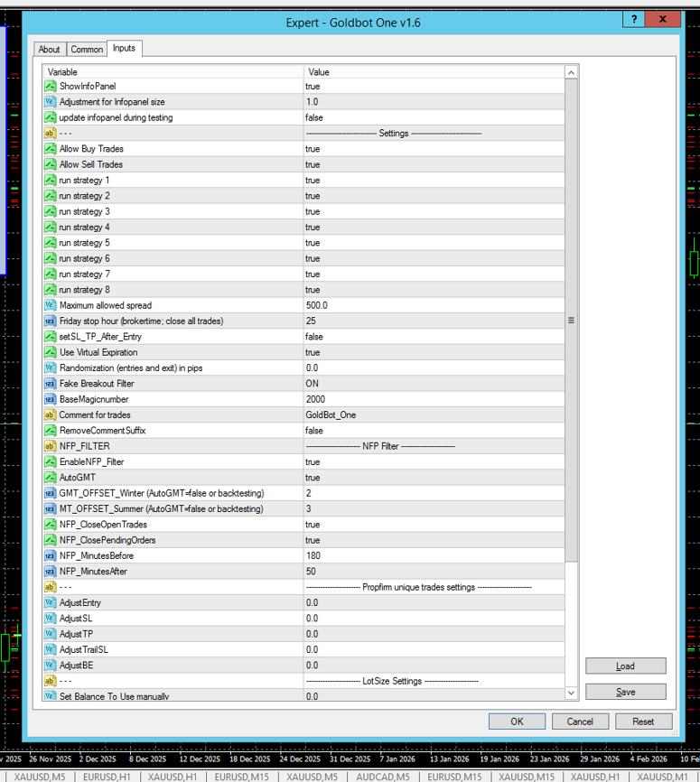Click the ShowInfoPanel boolean type icon
This screenshot has height=782, width=700.
point(50,86)
